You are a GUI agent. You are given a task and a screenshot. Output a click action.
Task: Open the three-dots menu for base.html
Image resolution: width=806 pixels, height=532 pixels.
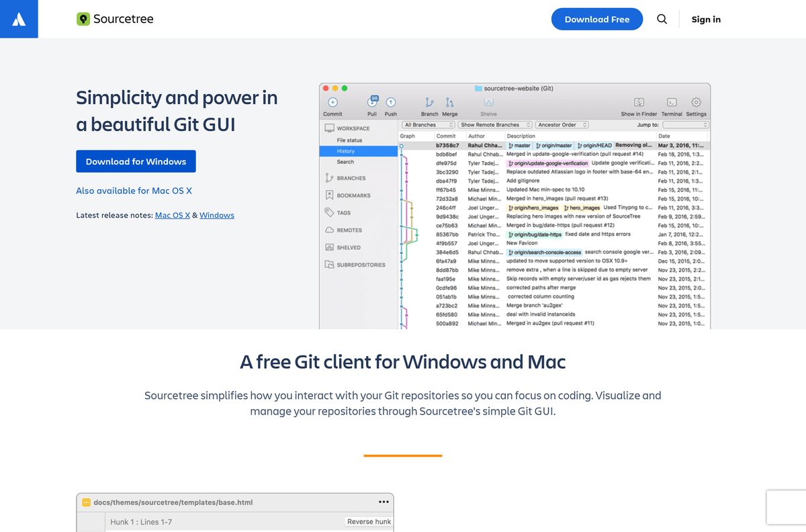[x=384, y=502]
